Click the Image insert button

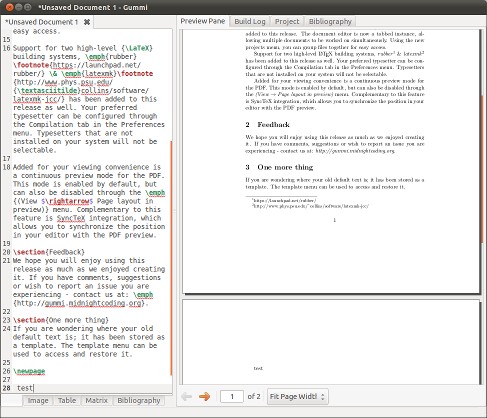38,401
